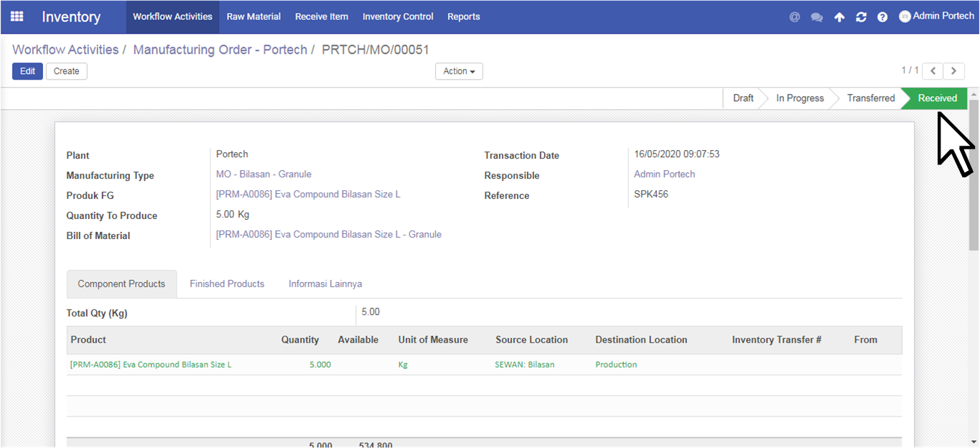Open the apps grid menu icon

coord(17,17)
